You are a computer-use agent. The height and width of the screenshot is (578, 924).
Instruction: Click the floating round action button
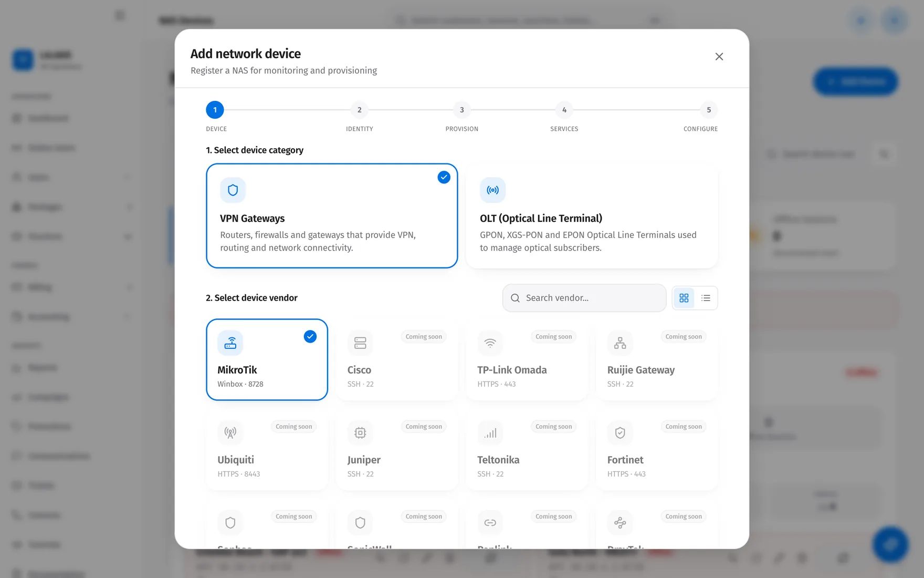(x=890, y=544)
